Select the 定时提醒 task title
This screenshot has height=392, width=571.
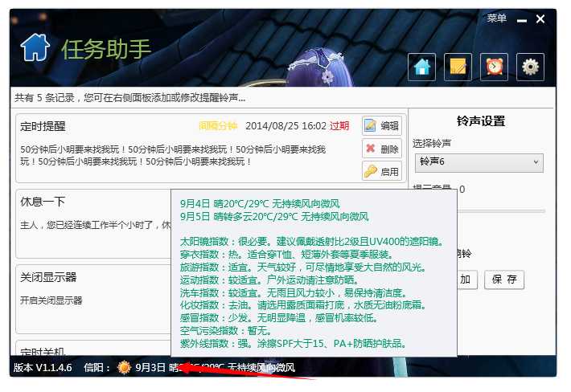(x=43, y=127)
